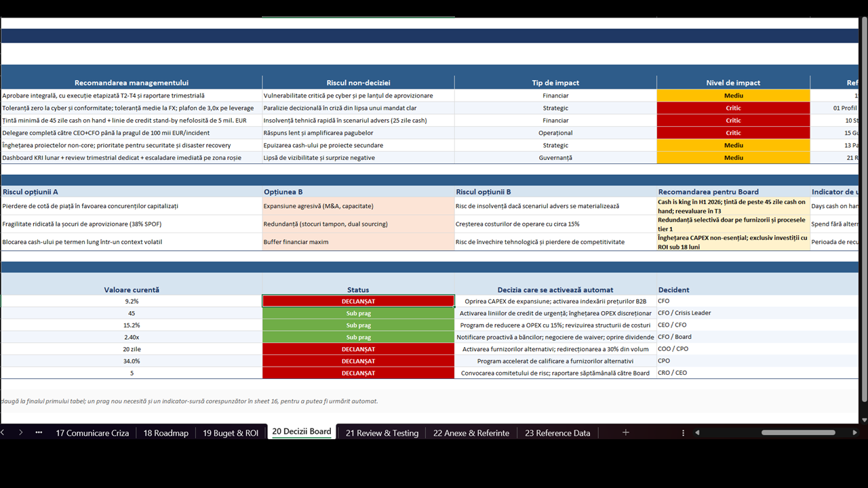
Task: Click the horizontal scrollbar thumb
Action: [x=798, y=432]
